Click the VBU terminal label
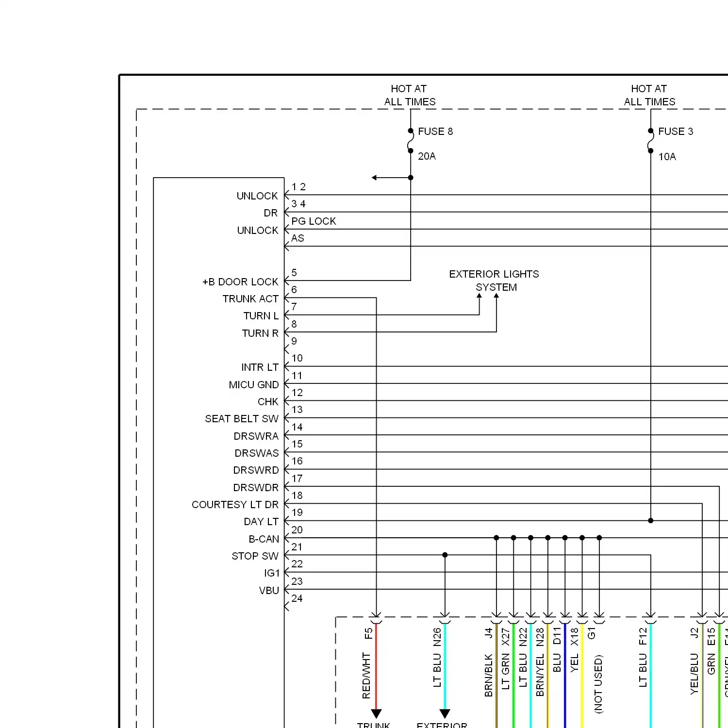 pos(269,591)
